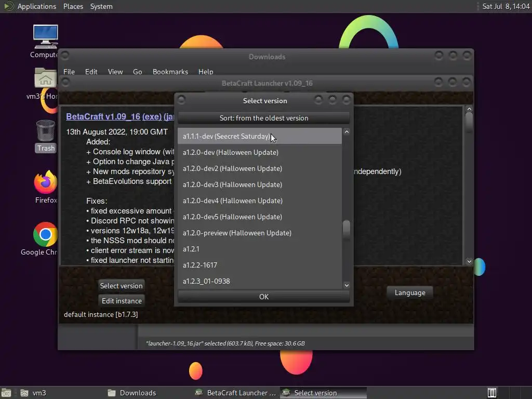Select a1.2.0-dev2 (Halloween Update) version

pyautogui.click(x=260, y=168)
